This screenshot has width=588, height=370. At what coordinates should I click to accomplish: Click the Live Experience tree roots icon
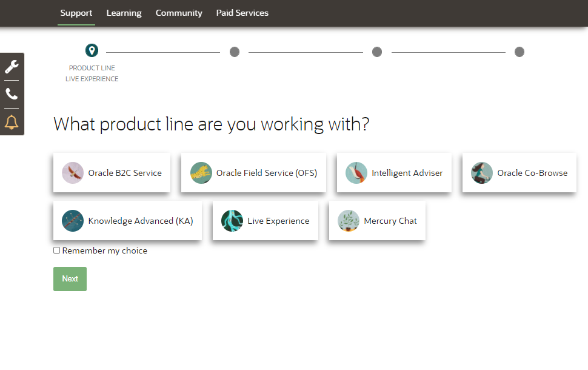tap(232, 221)
